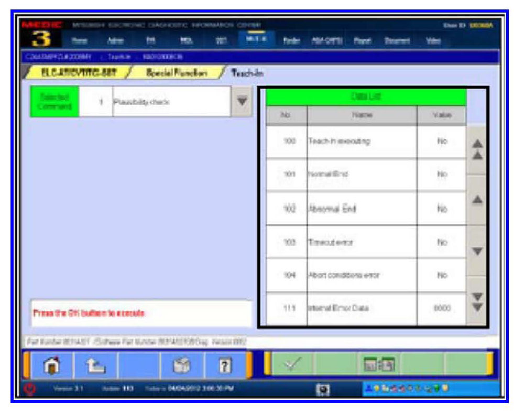This screenshot has height=420, width=514.
Task: Click the red power icon in status bar
Action: pos(31,389)
